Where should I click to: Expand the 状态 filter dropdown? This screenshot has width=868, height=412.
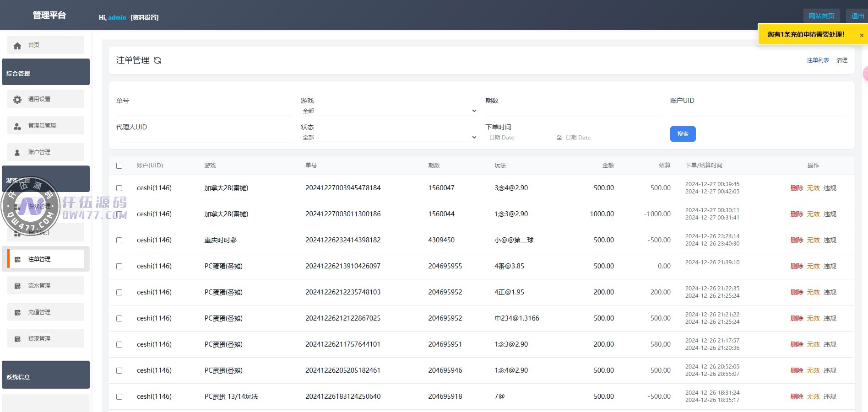point(389,138)
